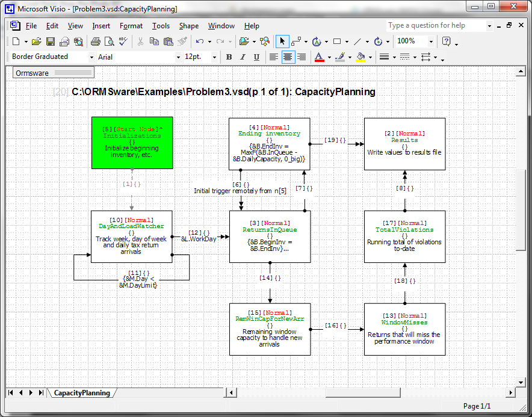
Task: Click the Visio Help question mark icon
Action: 446,42
